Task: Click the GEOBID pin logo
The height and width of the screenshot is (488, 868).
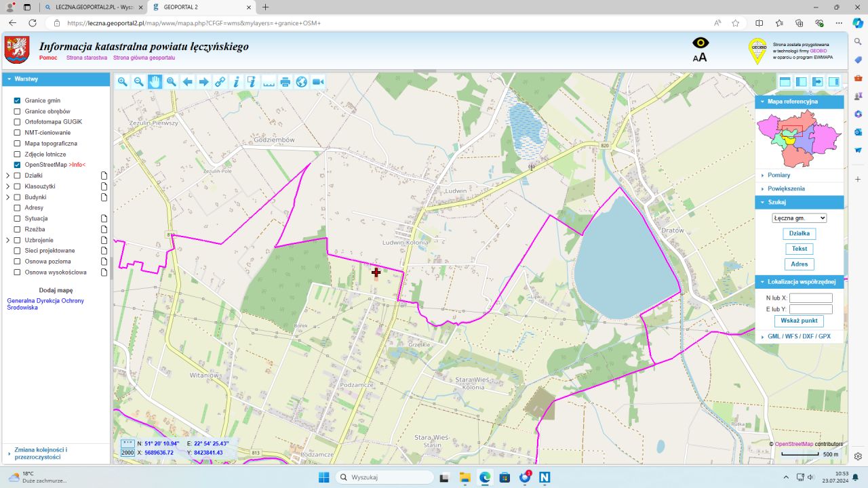Action: (757, 51)
